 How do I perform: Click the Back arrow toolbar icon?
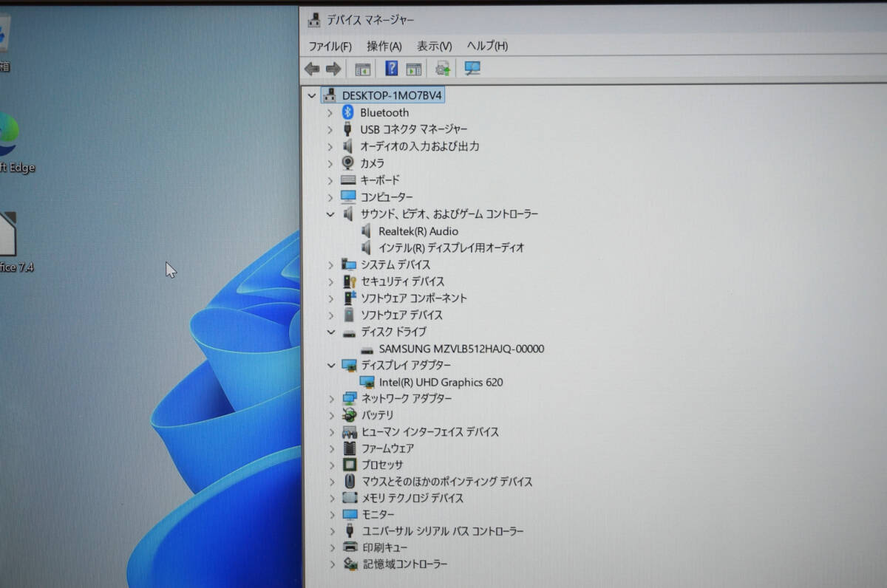312,69
